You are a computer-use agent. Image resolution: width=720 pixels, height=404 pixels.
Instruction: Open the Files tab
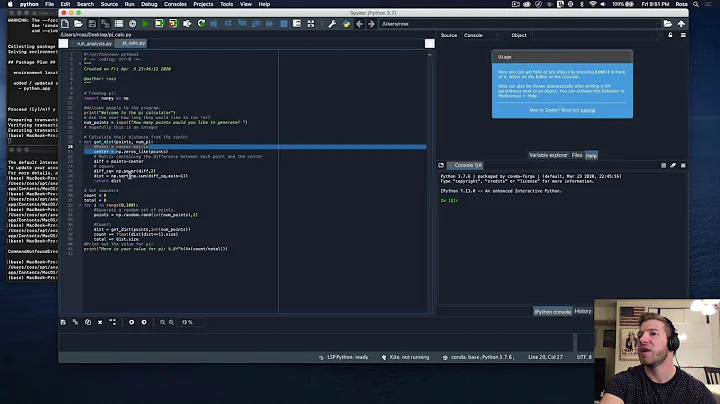click(577, 155)
